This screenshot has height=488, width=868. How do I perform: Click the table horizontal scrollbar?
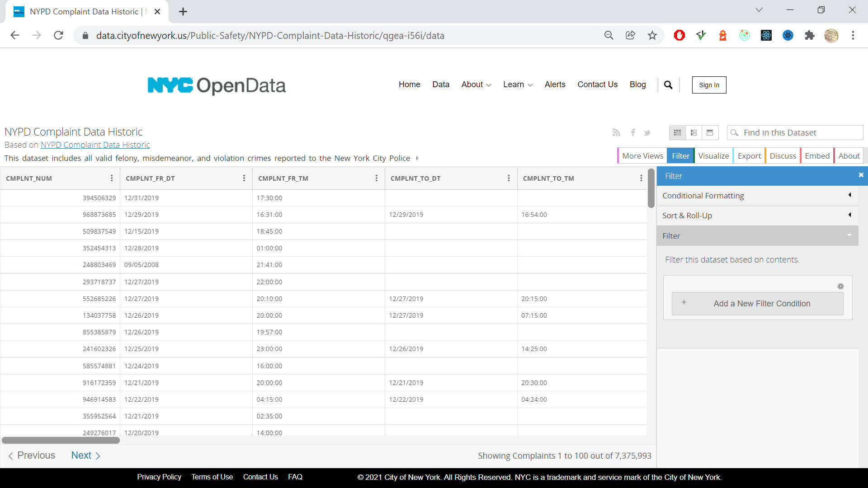tap(61, 440)
